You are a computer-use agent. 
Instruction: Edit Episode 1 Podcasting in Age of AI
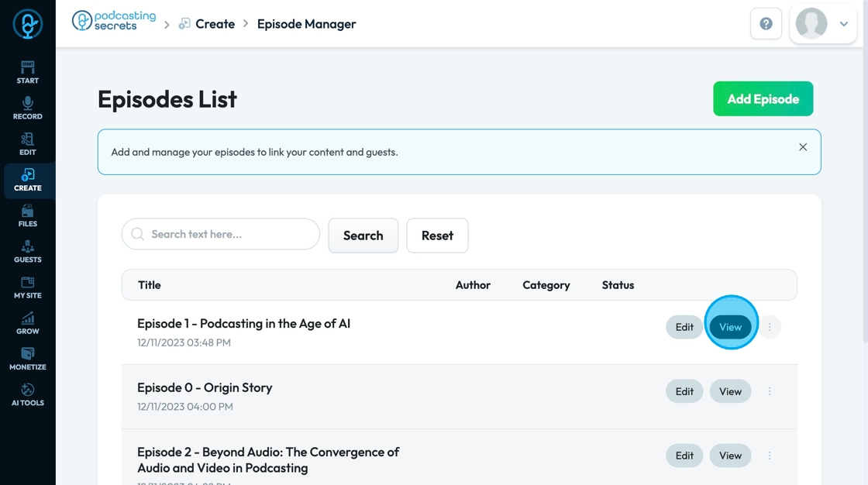coord(684,327)
